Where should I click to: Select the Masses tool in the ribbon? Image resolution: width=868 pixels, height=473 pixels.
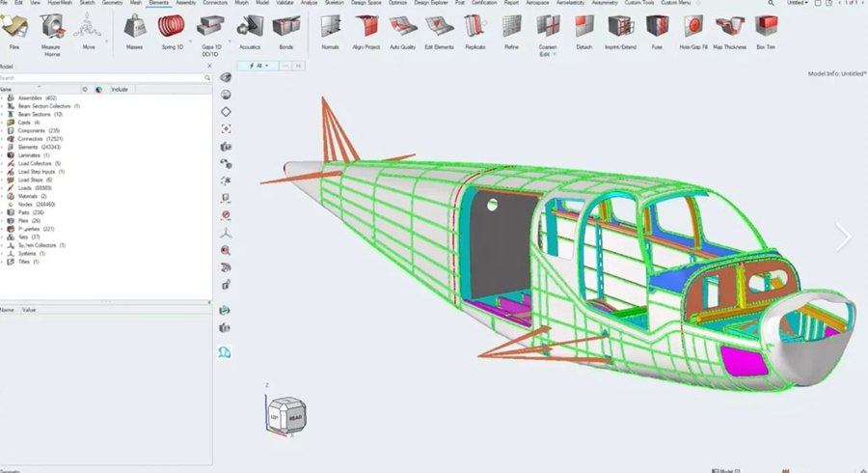[x=134, y=33]
